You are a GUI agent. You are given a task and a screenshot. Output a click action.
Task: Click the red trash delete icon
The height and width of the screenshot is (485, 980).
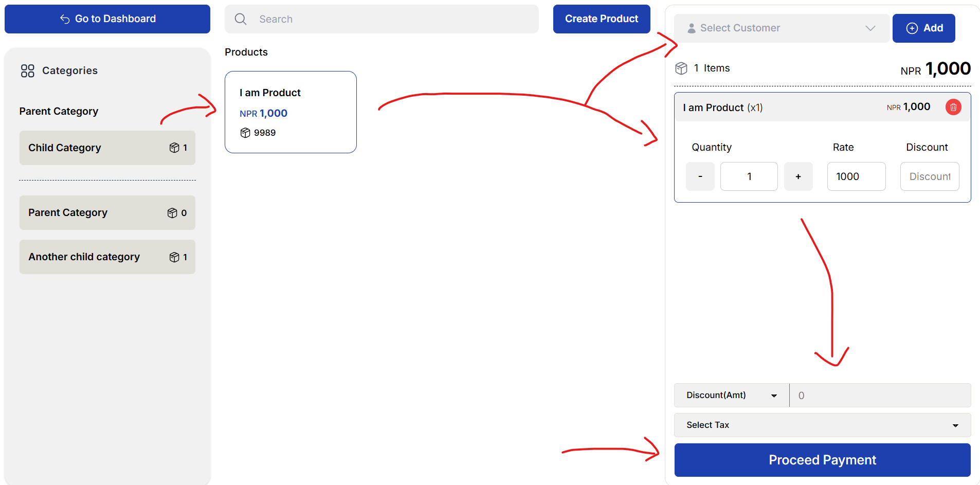click(953, 107)
